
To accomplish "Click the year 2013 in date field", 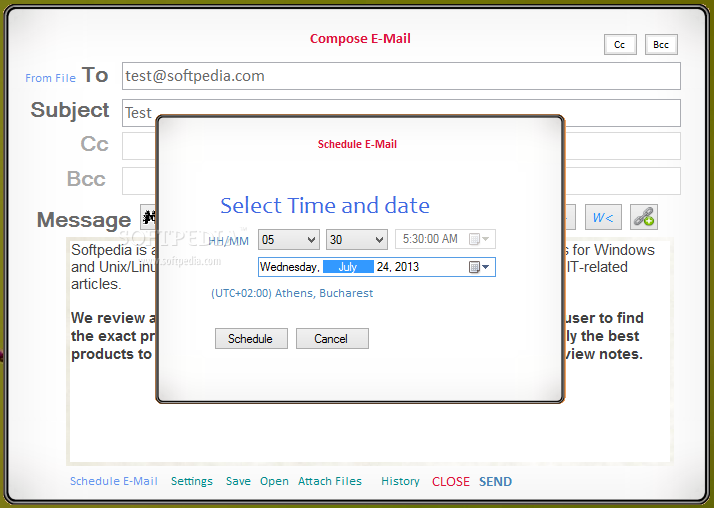I will (x=407, y=267).
